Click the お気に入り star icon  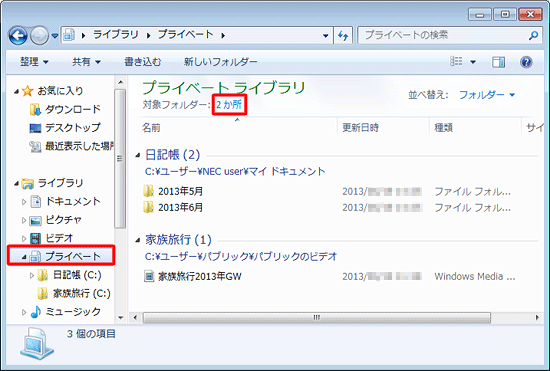(27, 91)
